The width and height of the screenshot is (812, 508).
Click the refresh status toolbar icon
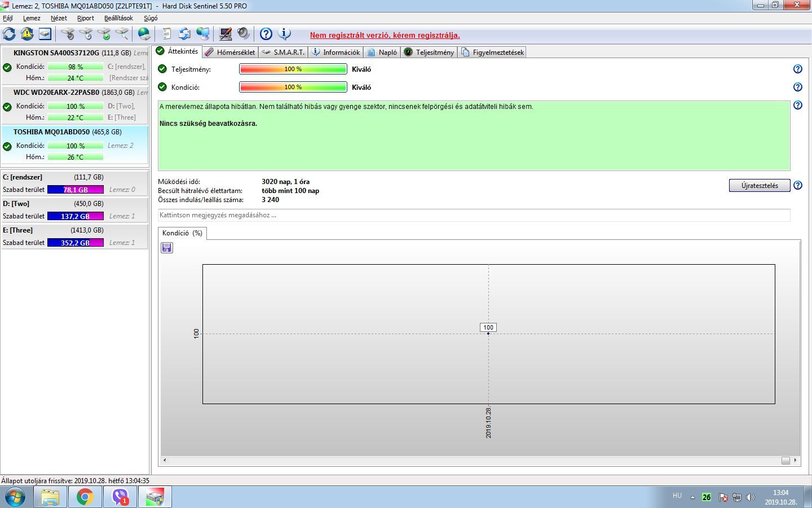9,34
